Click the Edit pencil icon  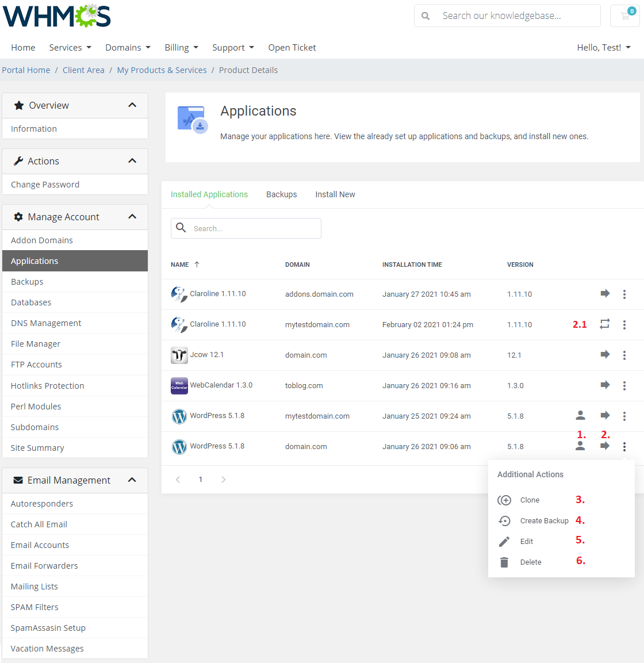click(x=504, y=542)
